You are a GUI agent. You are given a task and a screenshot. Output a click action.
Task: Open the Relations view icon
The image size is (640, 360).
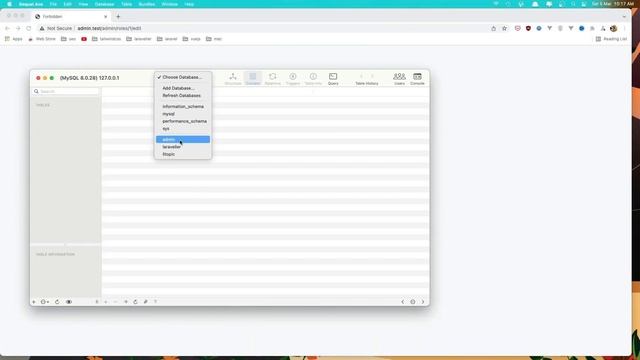coord(273,79)
